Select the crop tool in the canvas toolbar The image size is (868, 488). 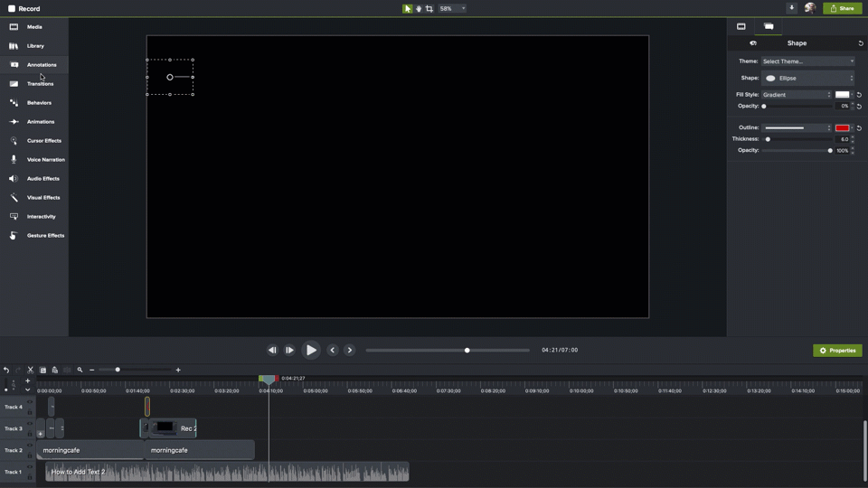[x=429, y=8]
